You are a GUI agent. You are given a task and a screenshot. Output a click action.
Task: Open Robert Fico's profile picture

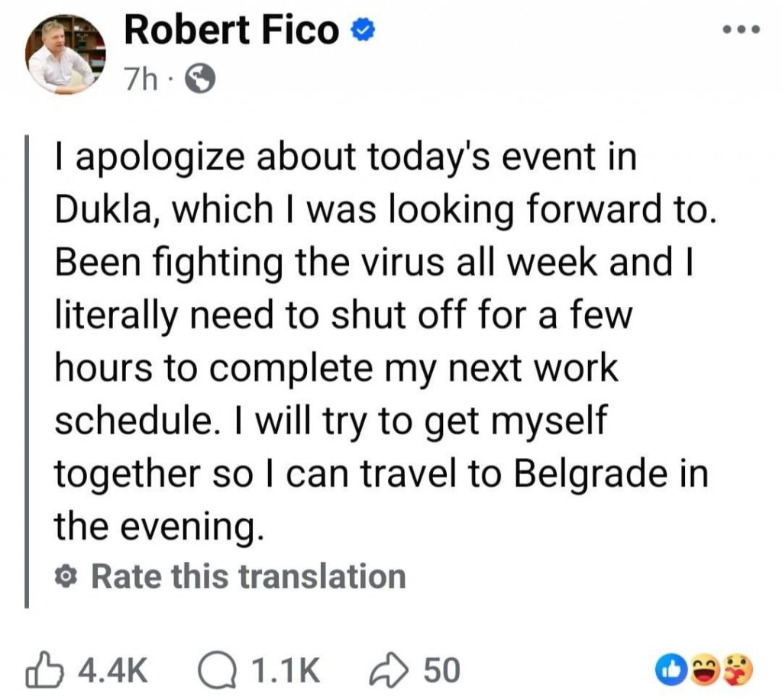click(x=65, y=54)
